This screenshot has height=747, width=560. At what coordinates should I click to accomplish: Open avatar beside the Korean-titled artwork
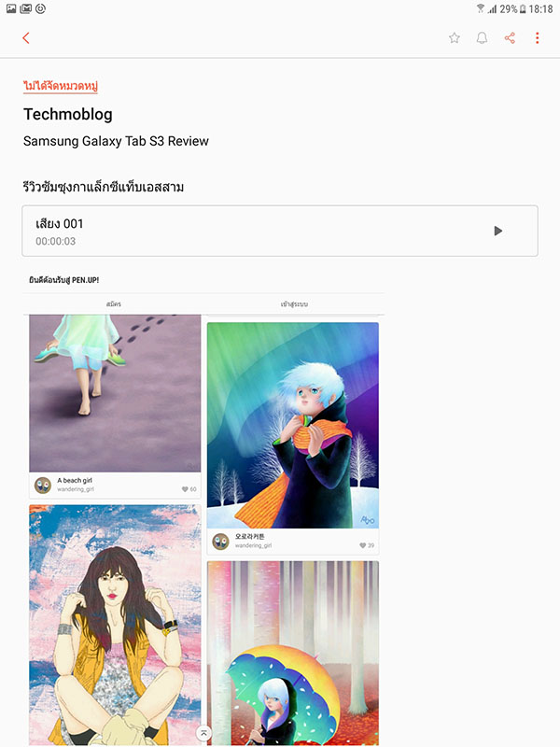(x=220, y=542)
